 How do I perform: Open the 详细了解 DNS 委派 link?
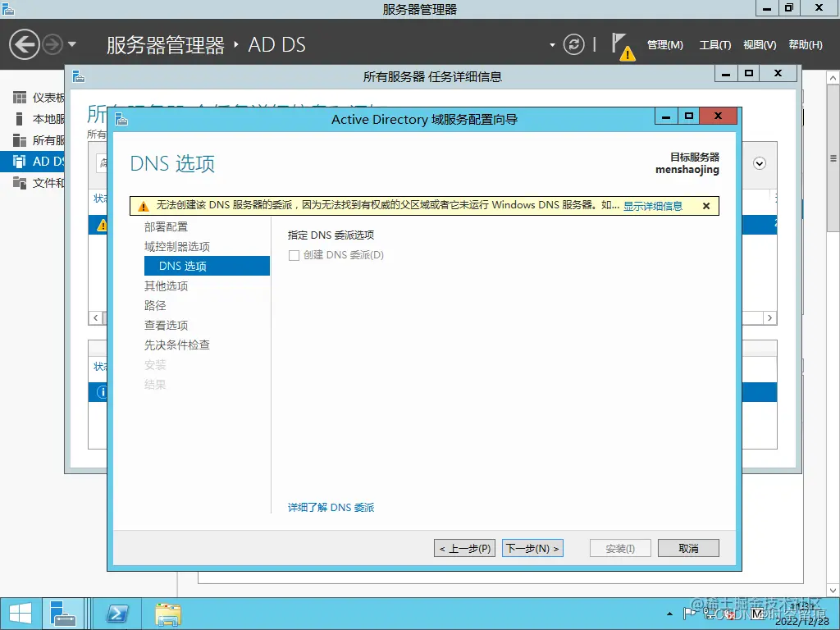(331, 507)
